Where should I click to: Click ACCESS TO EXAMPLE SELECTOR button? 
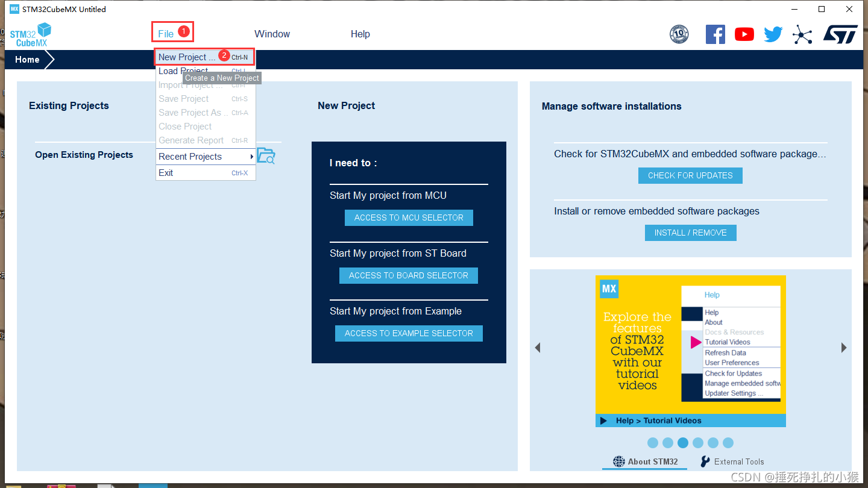pos(409,333)
